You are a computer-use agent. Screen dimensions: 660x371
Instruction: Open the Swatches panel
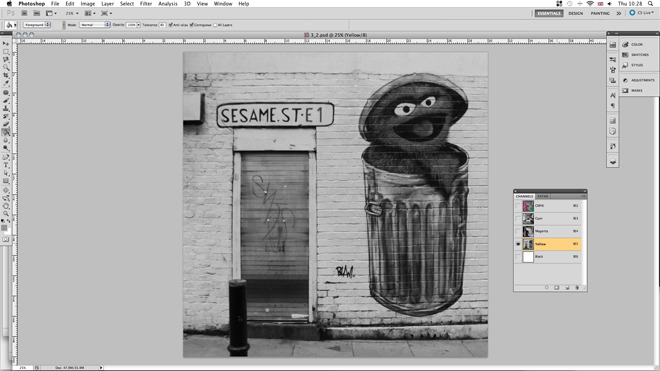[636, 55]
